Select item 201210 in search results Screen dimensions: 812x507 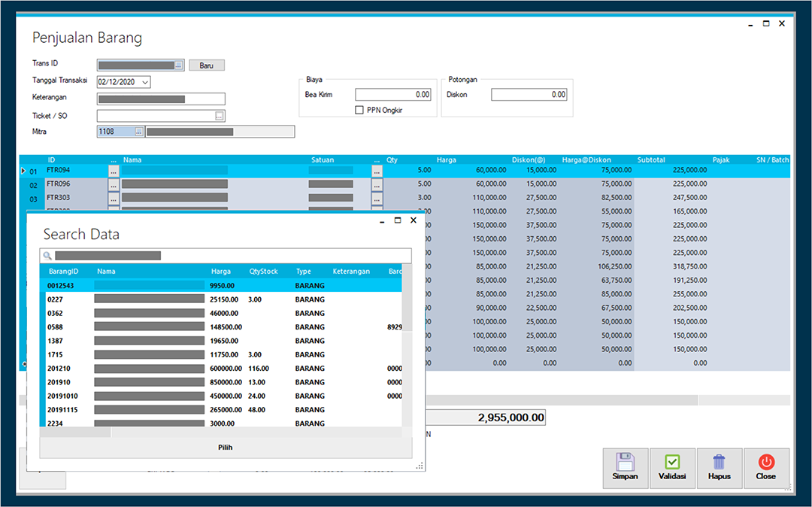(220, 369)
